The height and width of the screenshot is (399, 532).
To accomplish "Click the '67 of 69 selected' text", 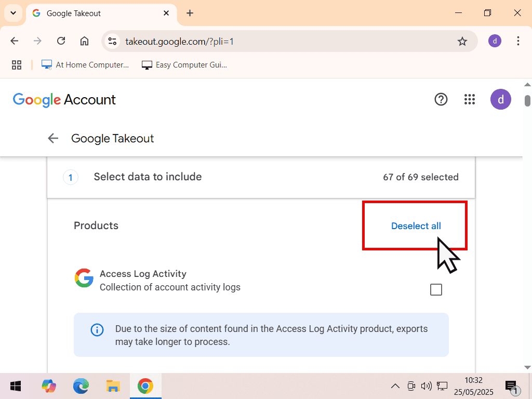I will point(421,177).
